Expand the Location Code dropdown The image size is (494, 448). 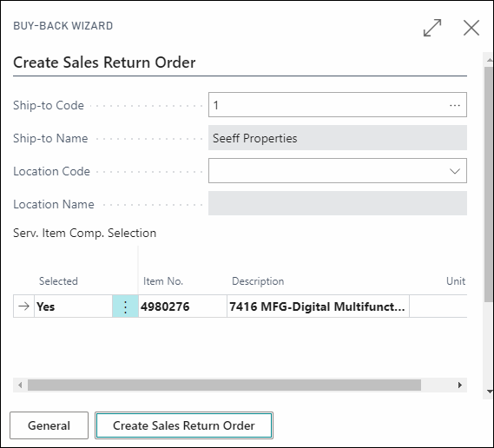click(455, 171)
